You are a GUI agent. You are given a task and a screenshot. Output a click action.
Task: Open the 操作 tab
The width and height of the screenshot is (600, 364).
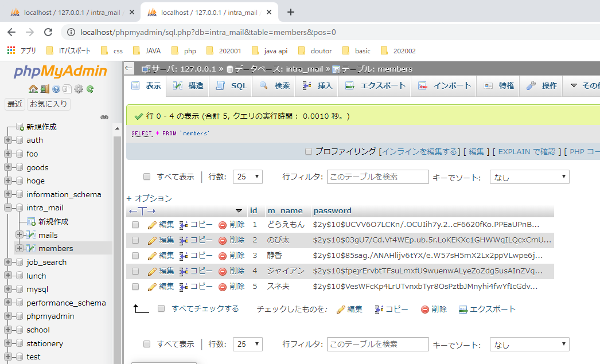pos(541,85)
